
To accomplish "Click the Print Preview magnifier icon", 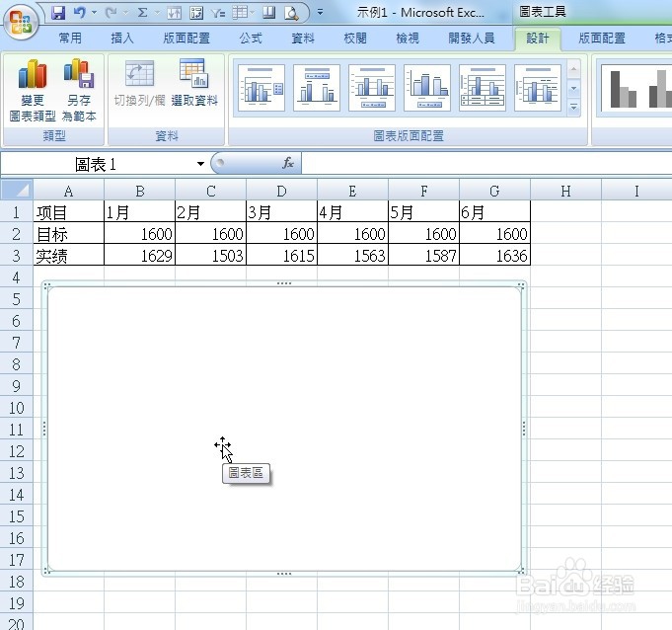I will [291, 13].
